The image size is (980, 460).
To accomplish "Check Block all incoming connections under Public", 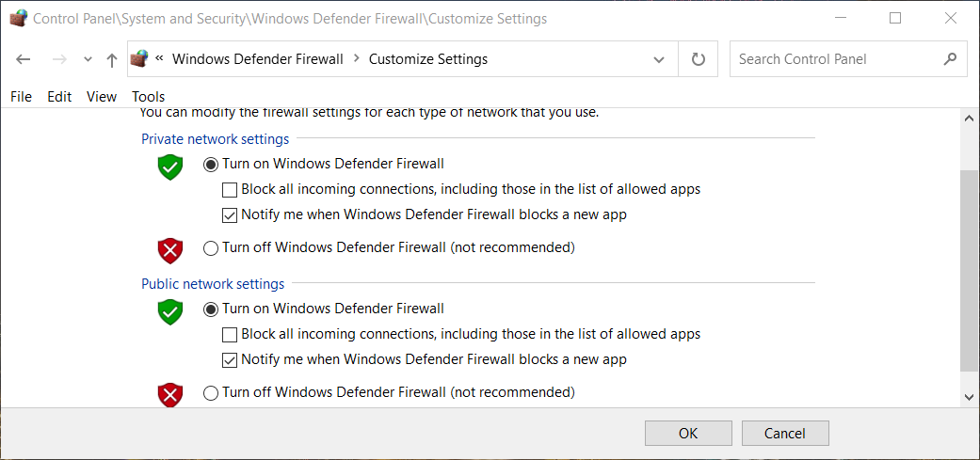I will [230, 335].
